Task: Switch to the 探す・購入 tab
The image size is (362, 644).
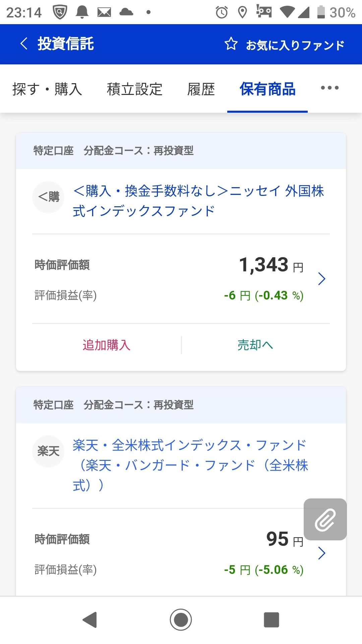Action: tap(47, 90)
